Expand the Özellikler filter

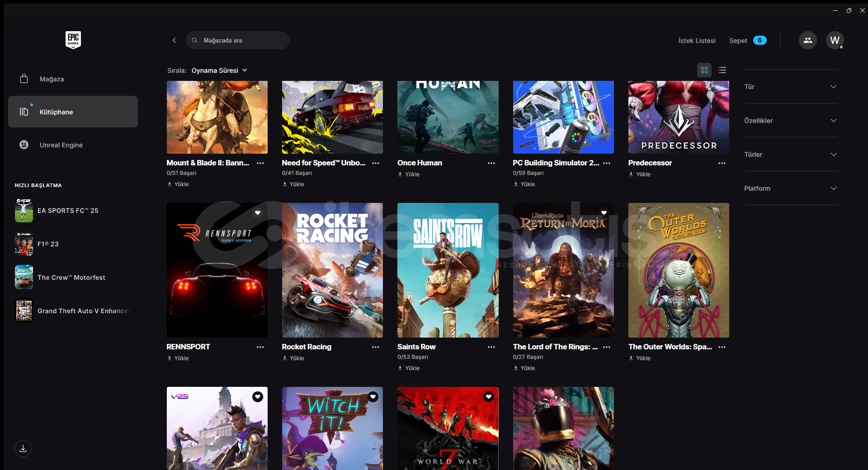791,121
